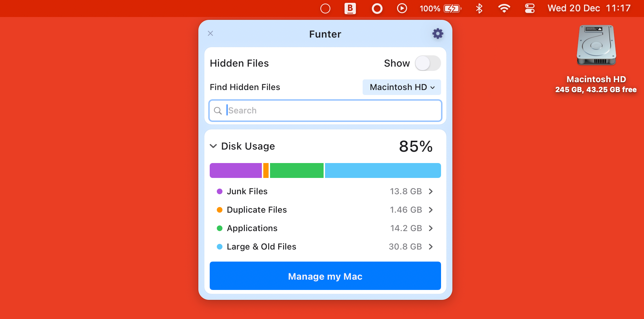Select the Applications row label

point(252,228)
